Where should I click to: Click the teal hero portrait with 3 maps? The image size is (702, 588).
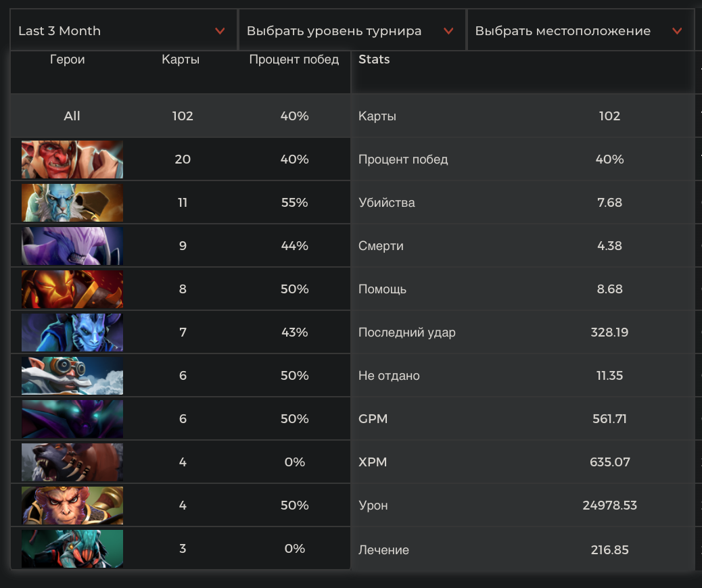[72, 549]
